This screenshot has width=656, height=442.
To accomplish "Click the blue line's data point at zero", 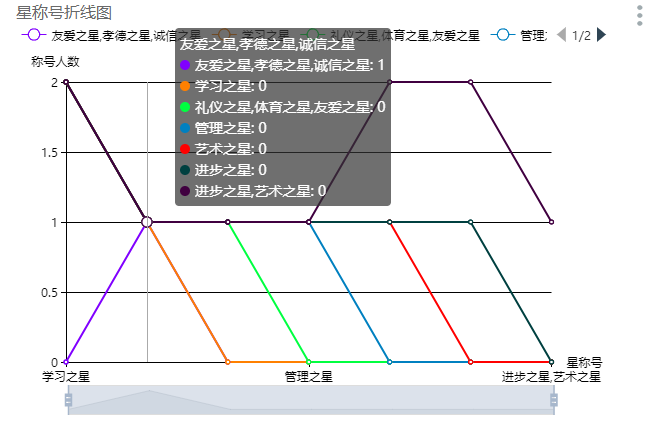I will [x=390, y=362].
